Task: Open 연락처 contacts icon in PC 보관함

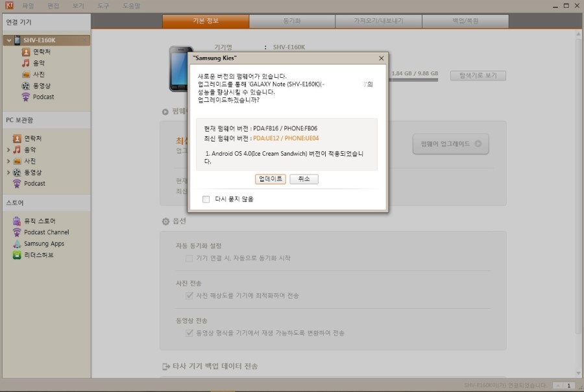Action: (x=17, y=139)
